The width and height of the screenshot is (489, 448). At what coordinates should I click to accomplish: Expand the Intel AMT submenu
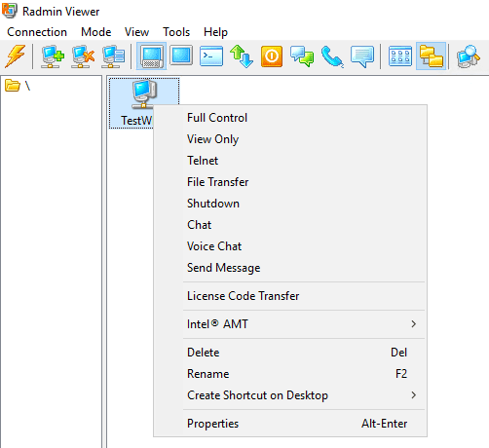coord(290,324)
